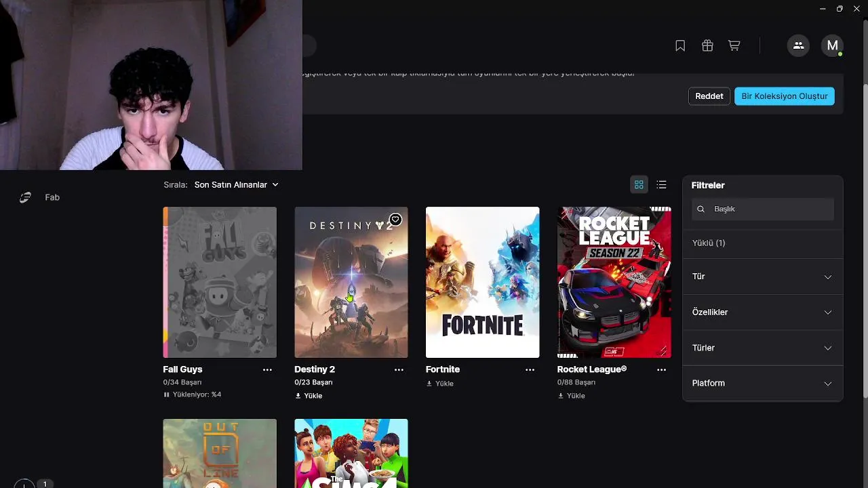
Task: Open The Sims 4 cover thumbnail
Action: [351, 453]
